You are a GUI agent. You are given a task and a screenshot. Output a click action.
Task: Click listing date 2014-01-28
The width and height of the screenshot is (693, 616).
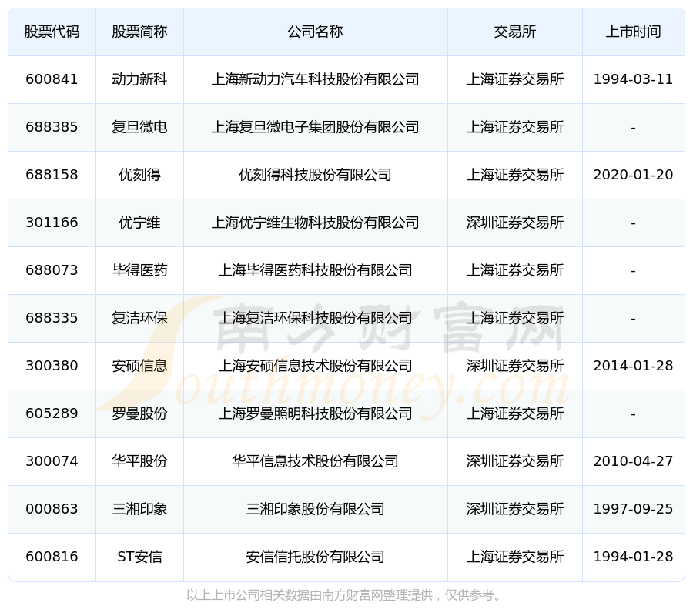click(x=634, y=366)
